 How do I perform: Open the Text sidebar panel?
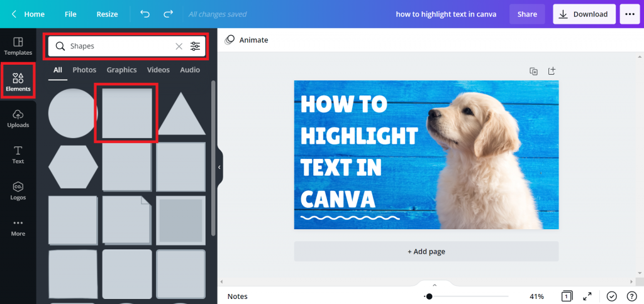pyautogui.click(x=18, y=155)
